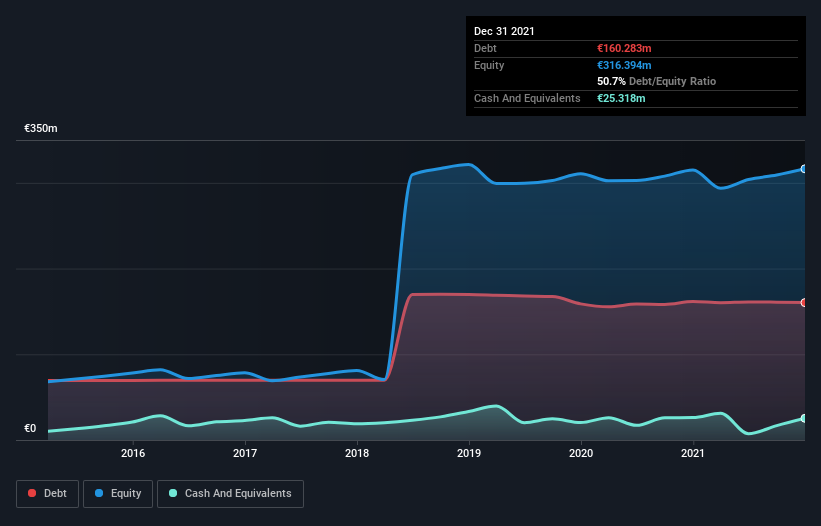Image resolution: width=821 pixels, height=526 pixels.
Task: Click the €350m y-axis label
Action: click(41, 128)
